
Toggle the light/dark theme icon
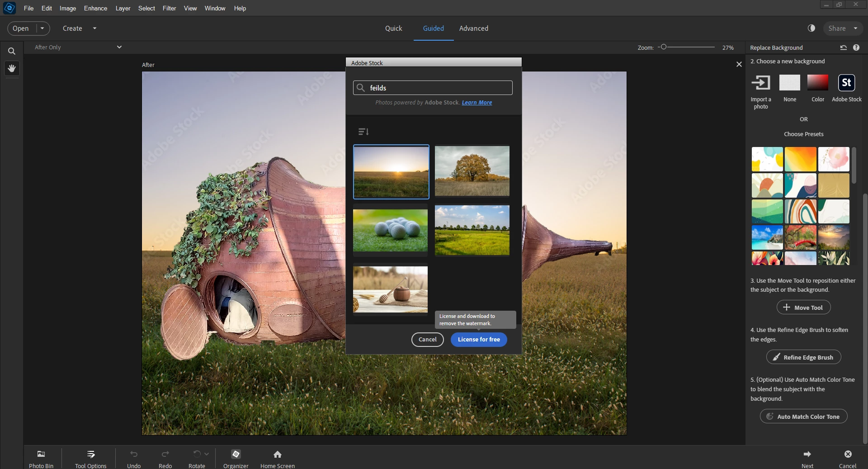click(811, 28)
